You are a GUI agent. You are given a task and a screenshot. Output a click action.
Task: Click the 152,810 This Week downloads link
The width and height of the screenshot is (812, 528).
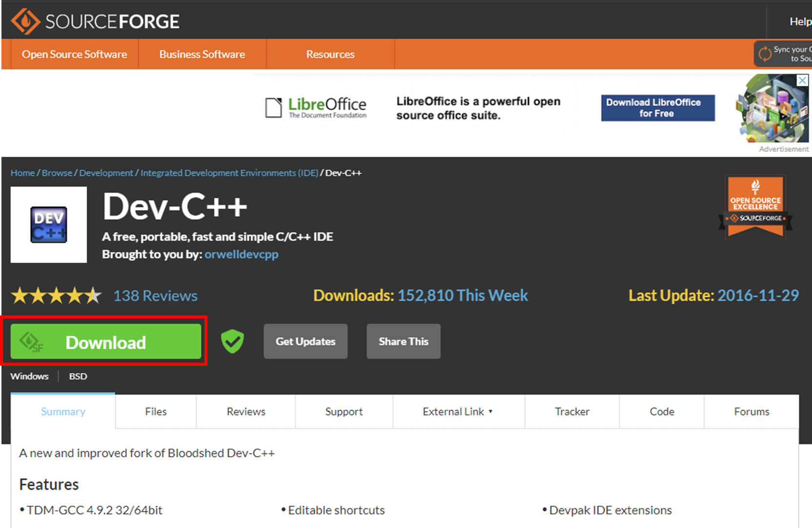tap(463, 295)
